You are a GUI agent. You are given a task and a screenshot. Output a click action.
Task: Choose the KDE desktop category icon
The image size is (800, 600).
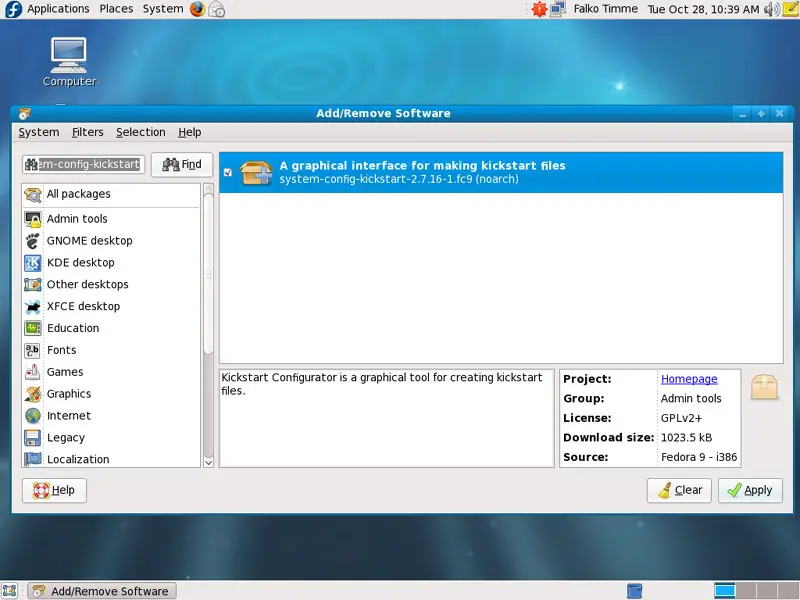[33, 263]
